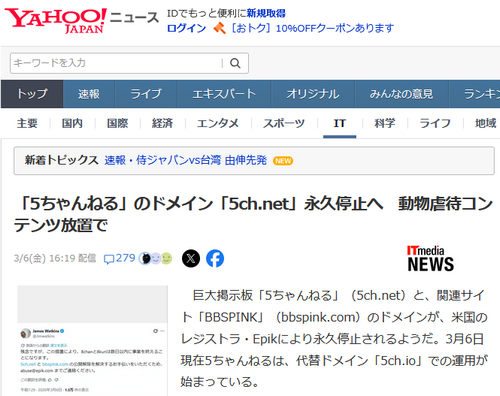
Task: Select the ライフ category
Action: pos(435,123)
